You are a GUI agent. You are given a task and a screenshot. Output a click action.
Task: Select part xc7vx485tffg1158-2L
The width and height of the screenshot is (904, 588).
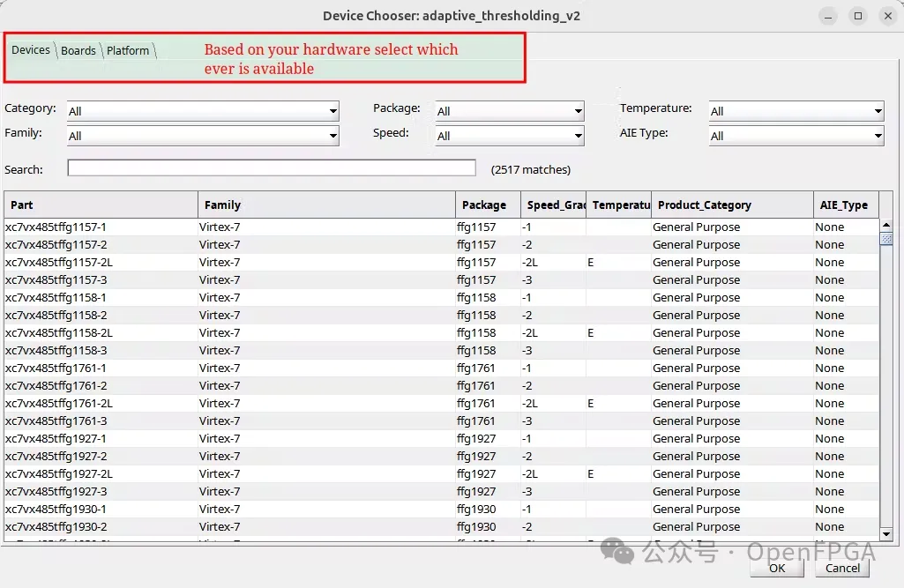coord(442,332)
